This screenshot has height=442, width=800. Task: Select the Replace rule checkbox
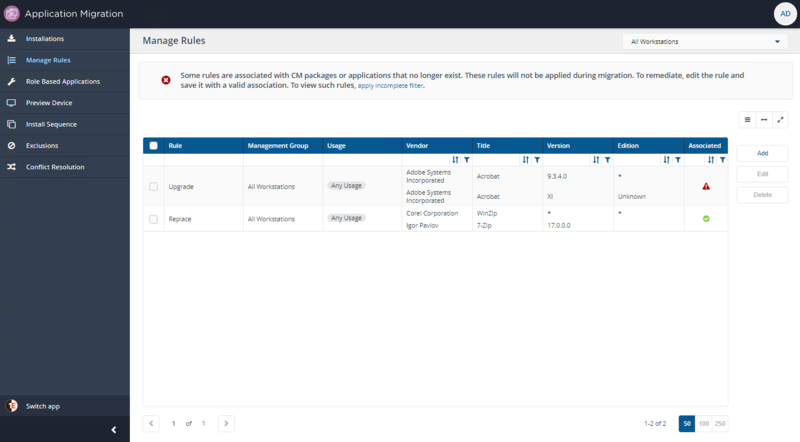point(153,218)
